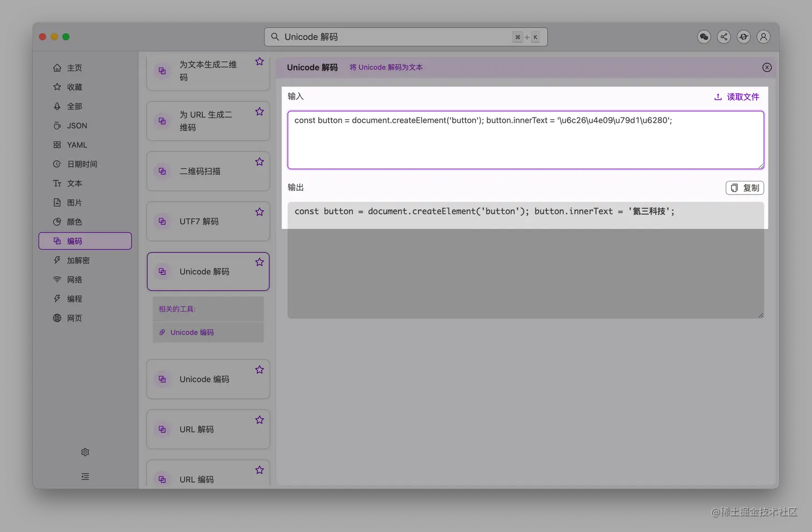Select YAML category in sidebar
Viewport: 812px width, 532px height.
85,145
